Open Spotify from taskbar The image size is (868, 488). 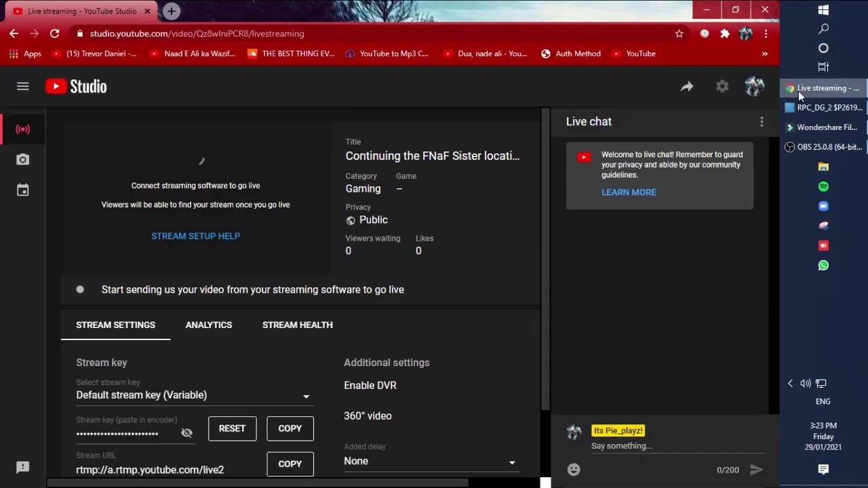point(823,186)
